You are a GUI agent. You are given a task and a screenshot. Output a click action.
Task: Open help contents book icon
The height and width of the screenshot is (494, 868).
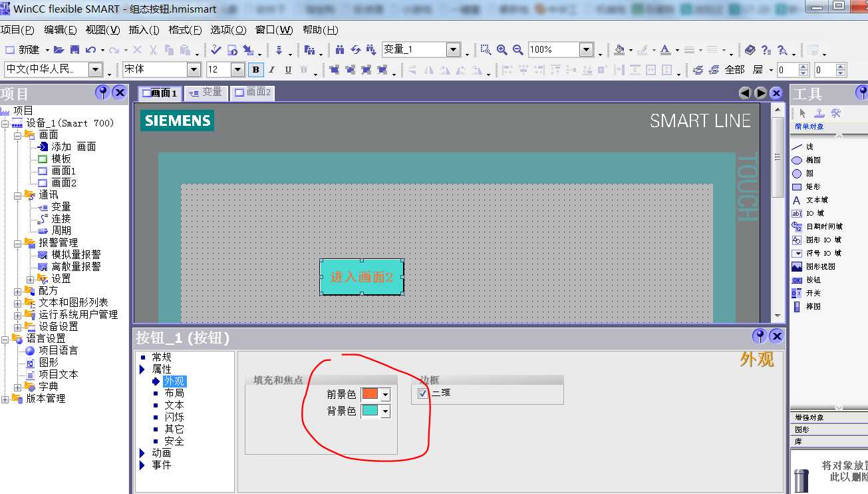(x=750, y=50)
